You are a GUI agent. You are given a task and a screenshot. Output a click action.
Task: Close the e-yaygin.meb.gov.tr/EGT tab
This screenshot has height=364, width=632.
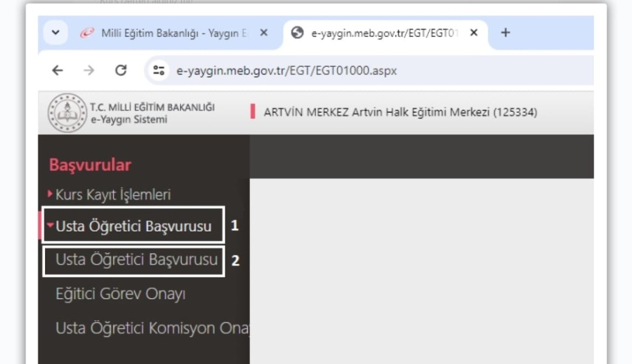pos(474,33)
